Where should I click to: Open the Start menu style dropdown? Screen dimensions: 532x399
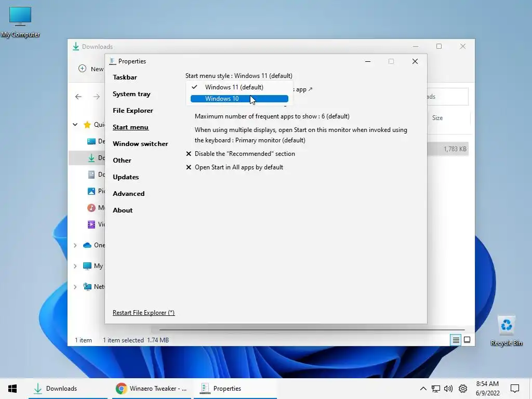239,76
